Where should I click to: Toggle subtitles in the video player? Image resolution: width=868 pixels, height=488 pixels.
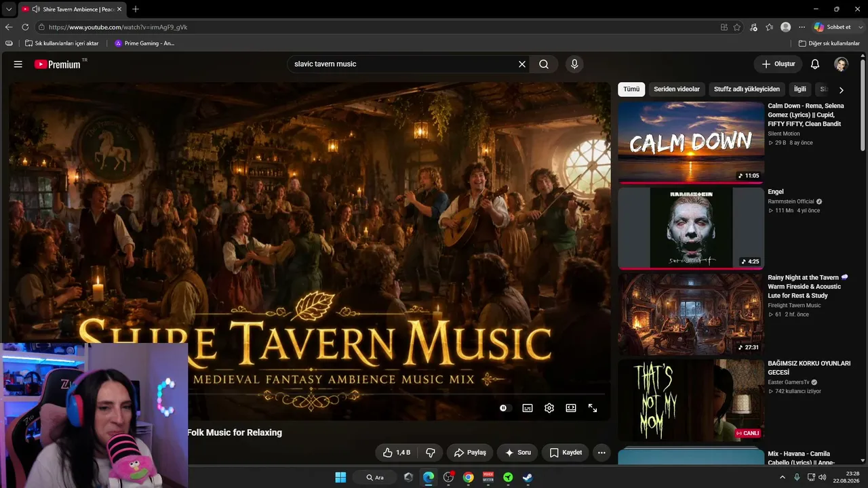point(528,408)
